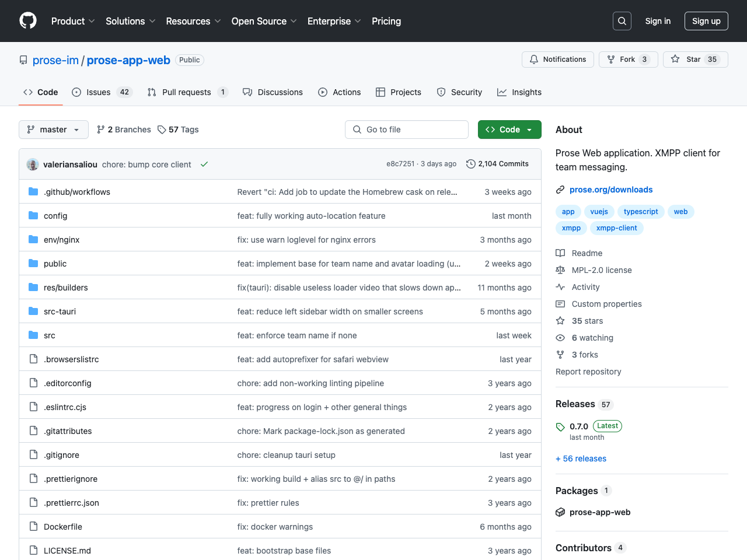Click the Notifications bell button
The image size is (747, 560).
coord(558,60)
